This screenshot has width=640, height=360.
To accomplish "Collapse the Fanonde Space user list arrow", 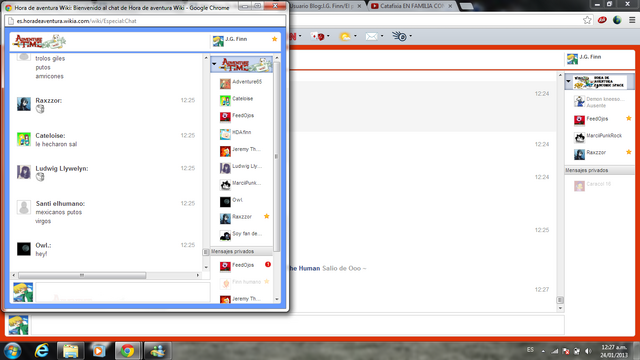I will (568, 81).
